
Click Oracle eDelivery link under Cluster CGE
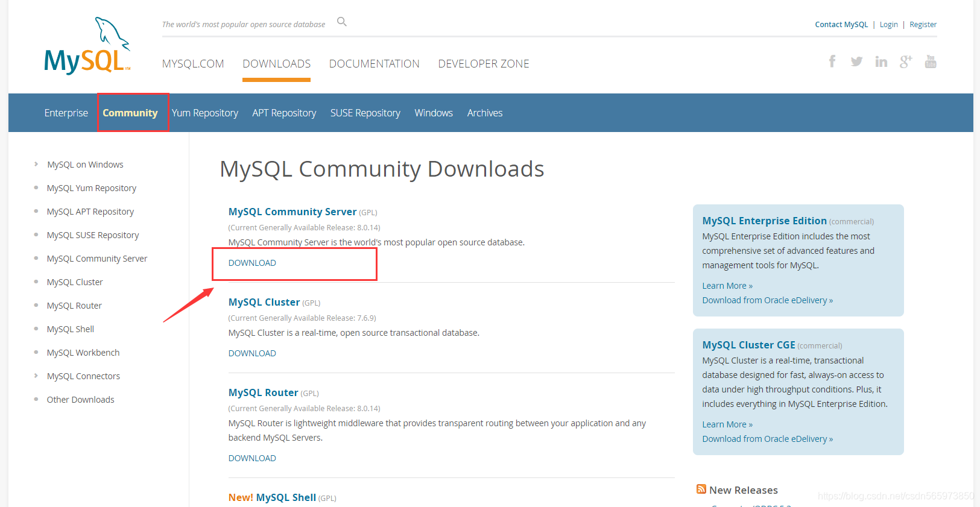[767, 439]
